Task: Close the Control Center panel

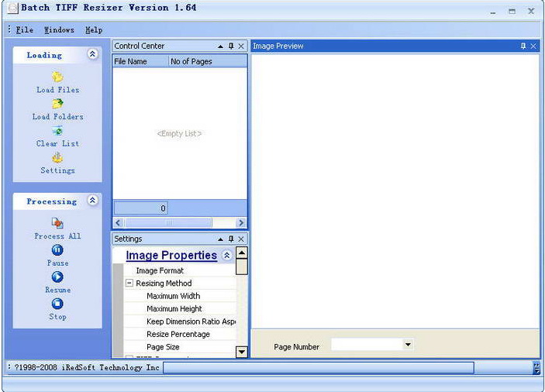Action: (241, 46)
